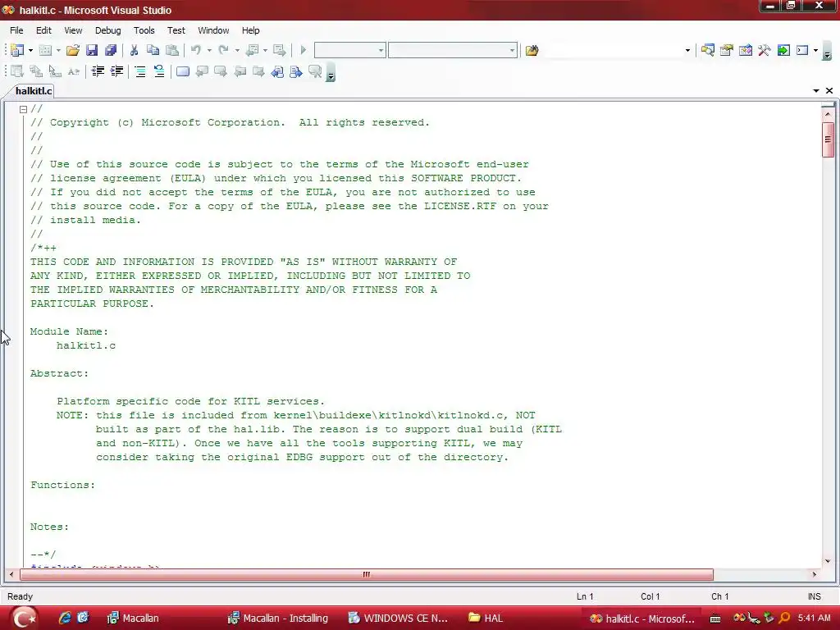Click the Display Parameter Info icon
840x630 pixels.
click(x=36, y=71)
